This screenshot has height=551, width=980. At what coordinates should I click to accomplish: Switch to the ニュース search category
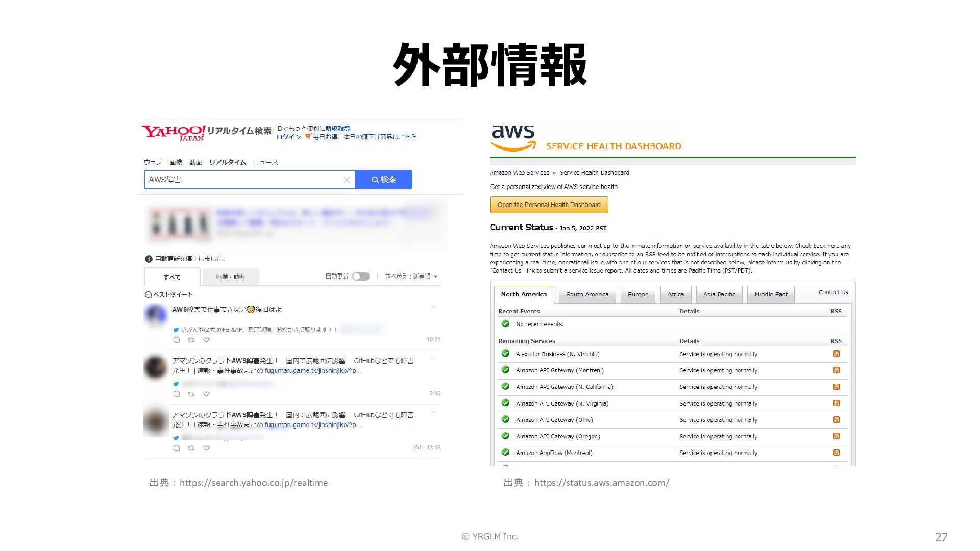[x=266, y=162]
